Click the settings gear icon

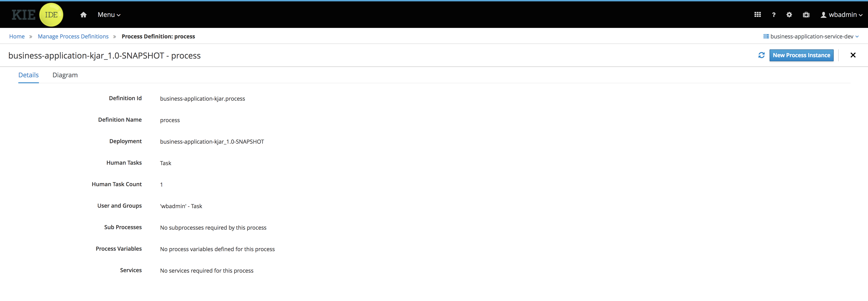[788, 15]
